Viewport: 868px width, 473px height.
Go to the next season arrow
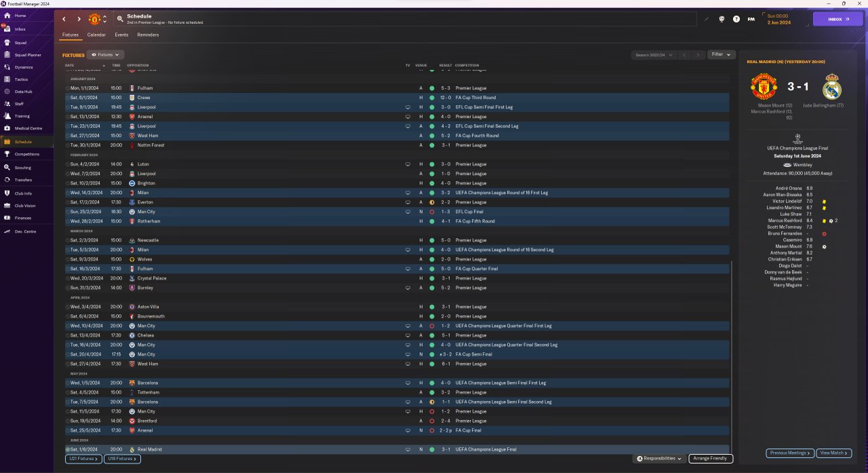coord(698,54)
